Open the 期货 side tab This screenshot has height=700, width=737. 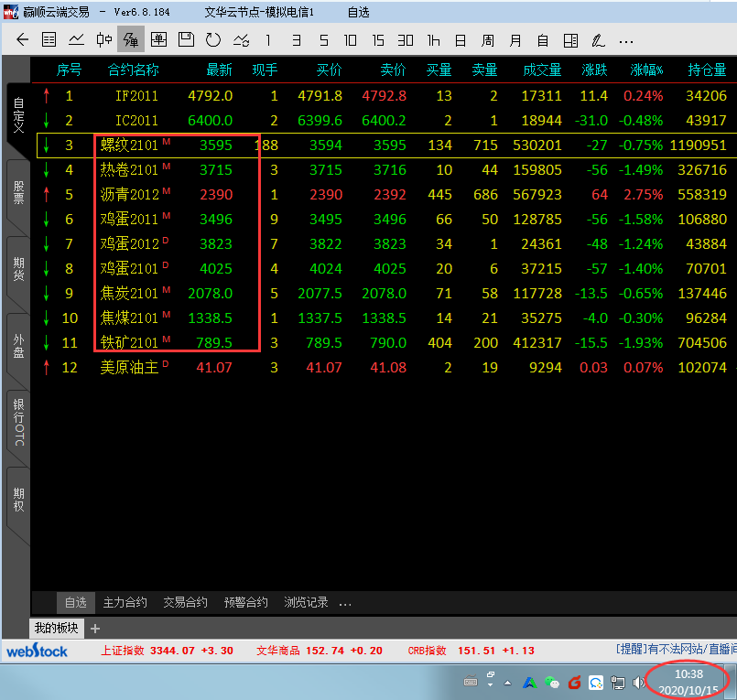pos(18,274)
